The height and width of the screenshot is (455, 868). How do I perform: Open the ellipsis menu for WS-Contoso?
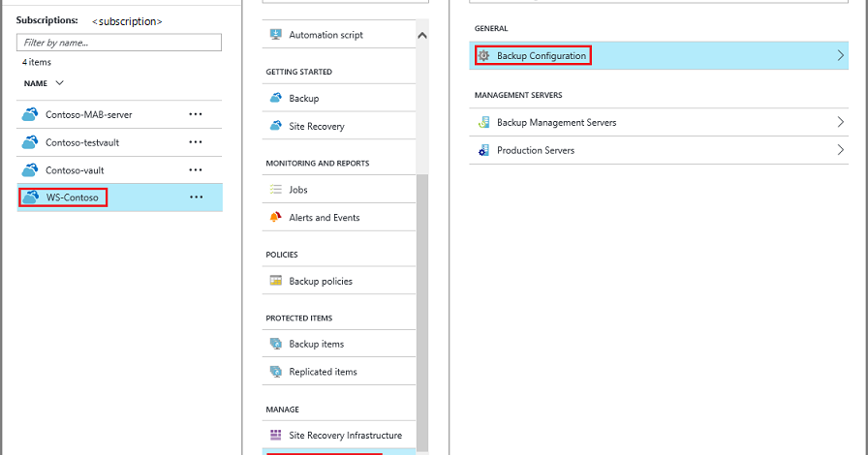(196, 197)
